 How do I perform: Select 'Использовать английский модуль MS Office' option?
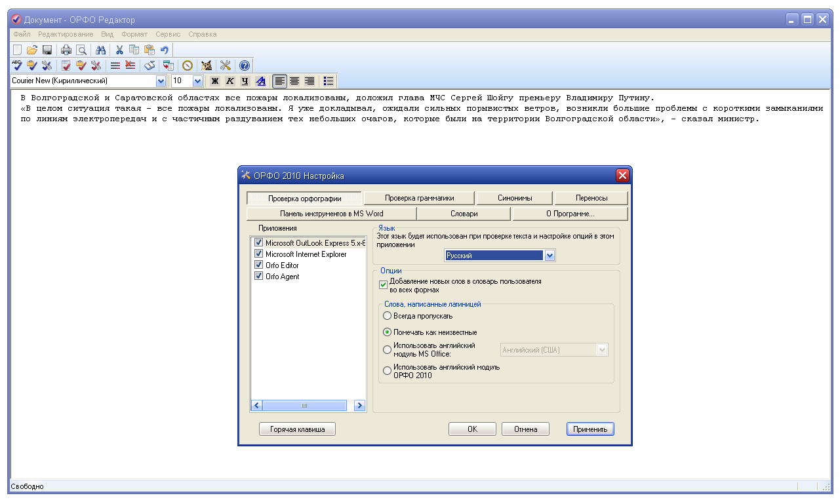(387, 349)
